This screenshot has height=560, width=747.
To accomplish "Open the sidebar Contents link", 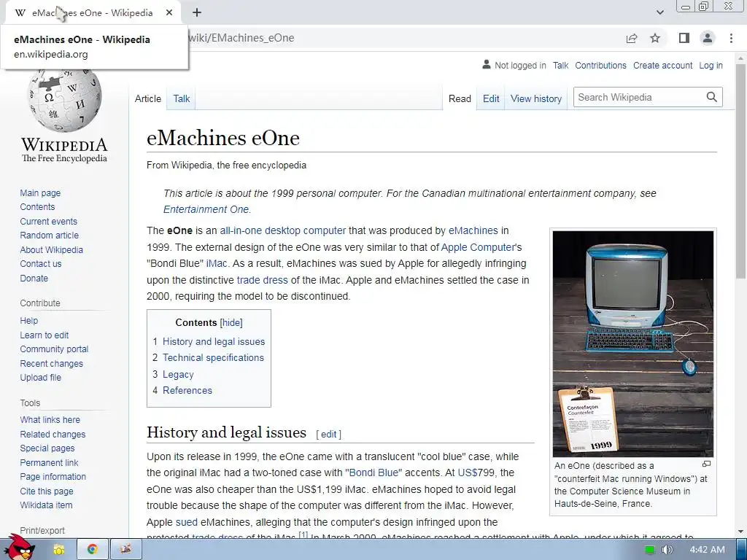I will [37, 206].
